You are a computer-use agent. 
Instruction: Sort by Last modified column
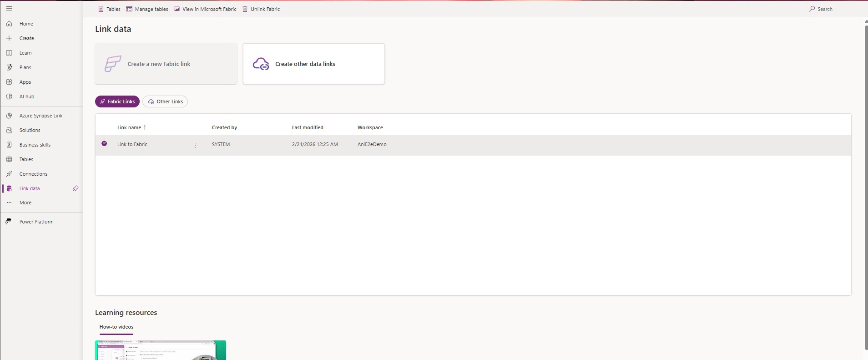[308, 127]
